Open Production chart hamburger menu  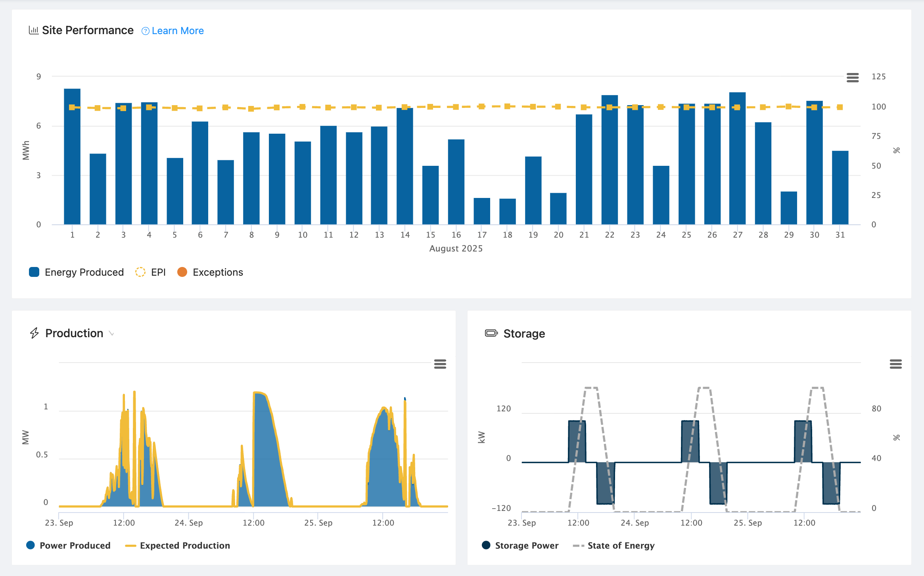(x=440, y=364)
